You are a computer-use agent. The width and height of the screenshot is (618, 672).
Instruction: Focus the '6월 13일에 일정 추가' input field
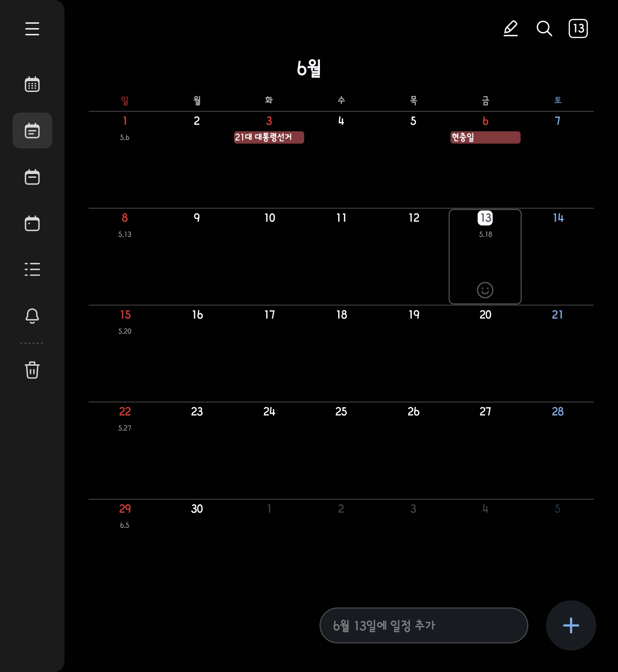(x=424, y=625)
